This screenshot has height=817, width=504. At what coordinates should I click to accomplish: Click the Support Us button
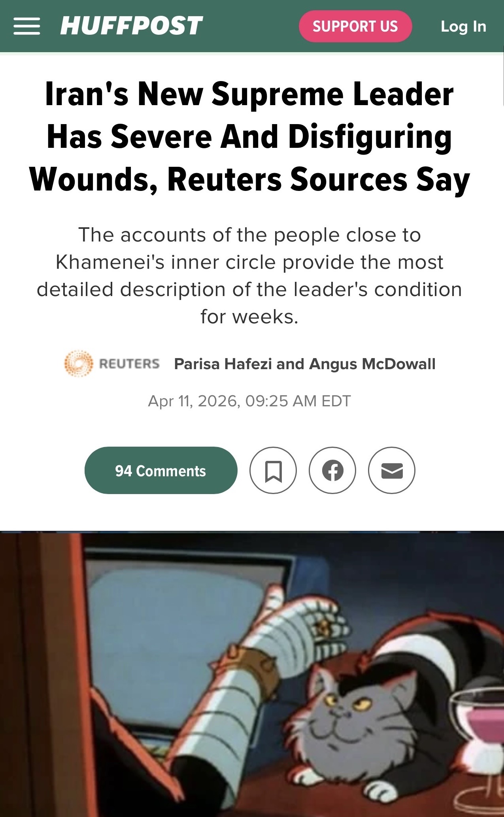pos(355,26)
